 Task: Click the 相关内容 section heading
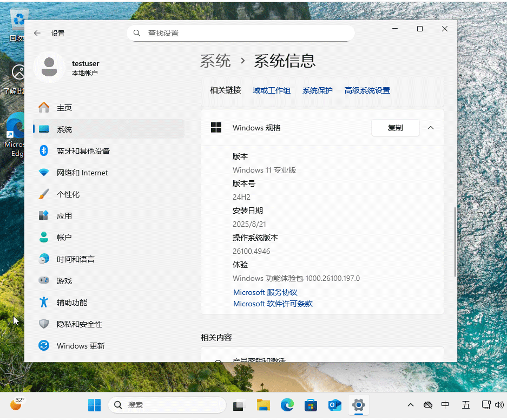tap(216, 338)
